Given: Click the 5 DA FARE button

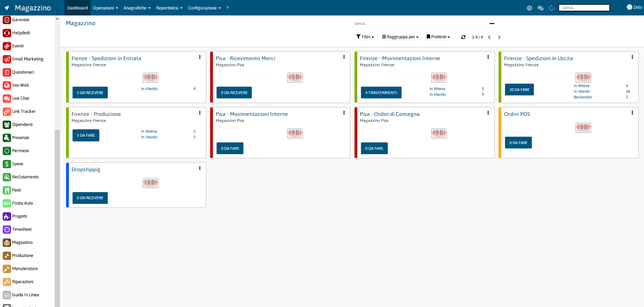Looking at the screenshot, I should tap(86, 135).
